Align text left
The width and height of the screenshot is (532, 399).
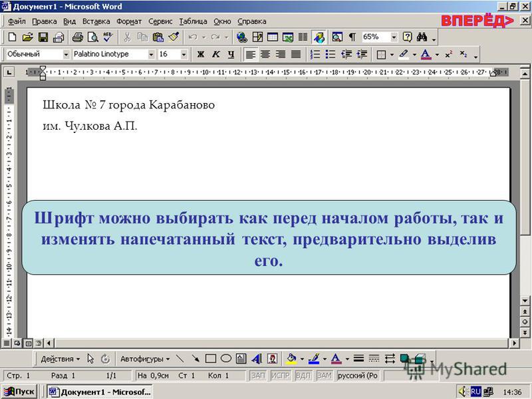251,55
